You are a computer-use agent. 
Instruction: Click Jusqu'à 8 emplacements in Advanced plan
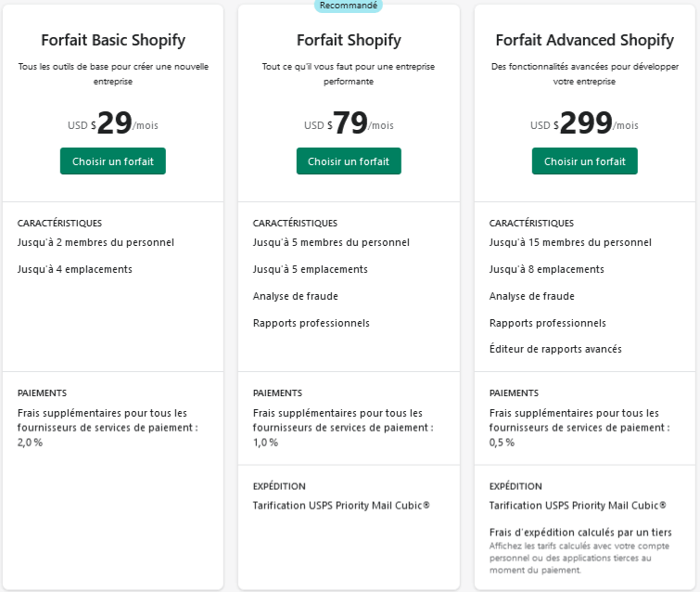(547, 270)
